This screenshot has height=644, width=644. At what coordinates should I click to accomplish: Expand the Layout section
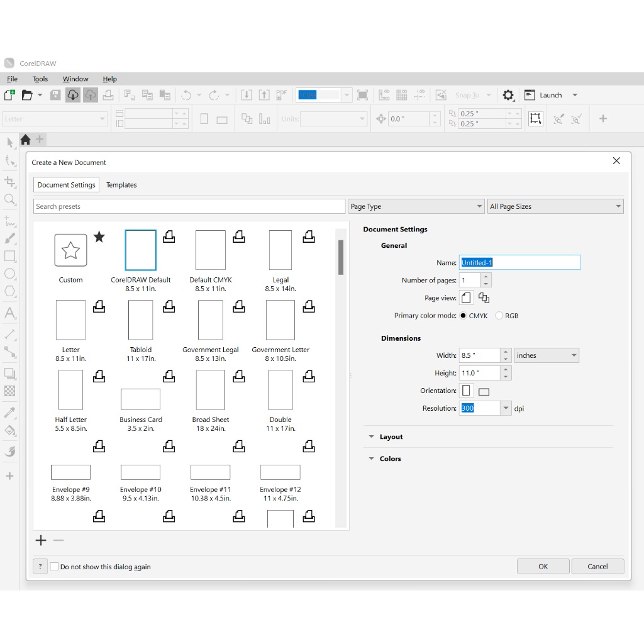click(x=391, y=437)
